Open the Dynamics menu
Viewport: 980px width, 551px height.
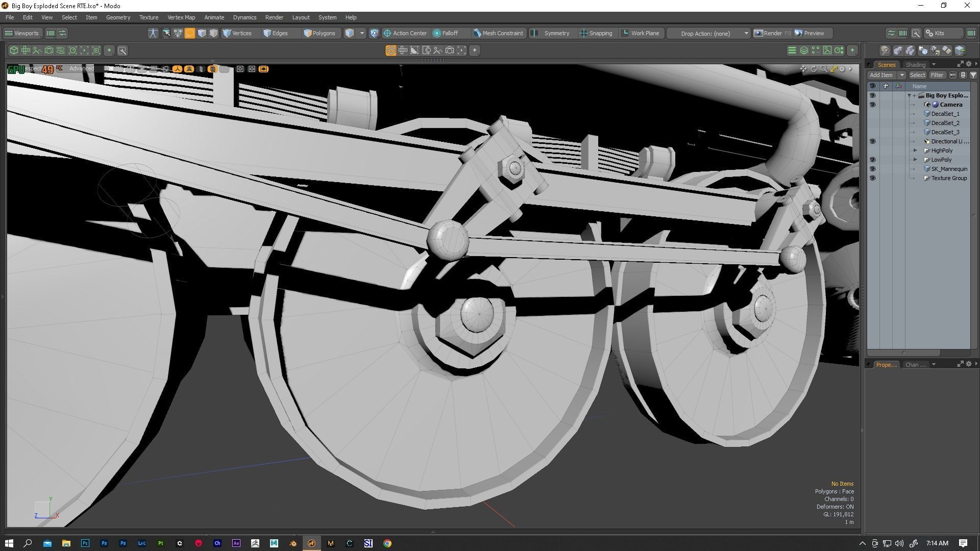[x=244, y=17]
